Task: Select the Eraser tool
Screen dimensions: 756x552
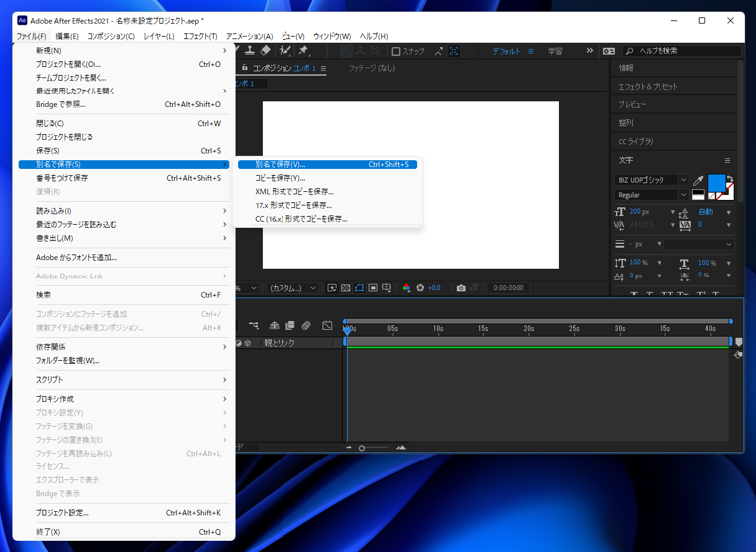Action: click(x=266, y=50)
